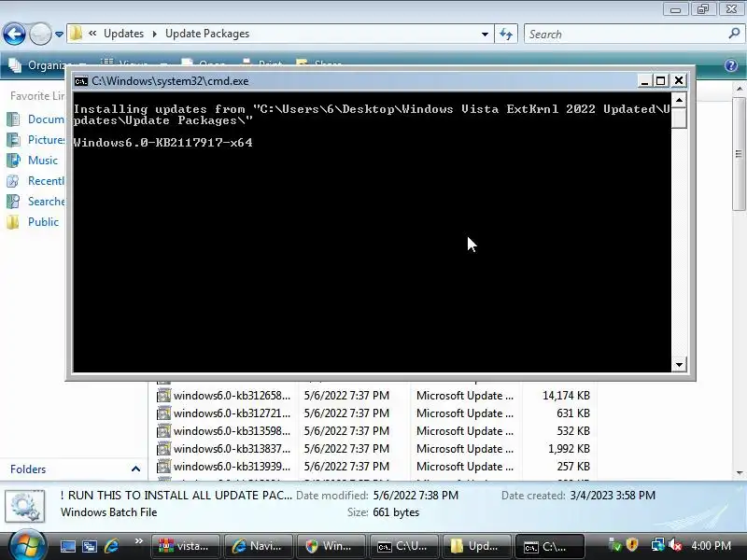Open the Windows Security shield tray icon
Viewport: 747px width, 560px height.
632,545
